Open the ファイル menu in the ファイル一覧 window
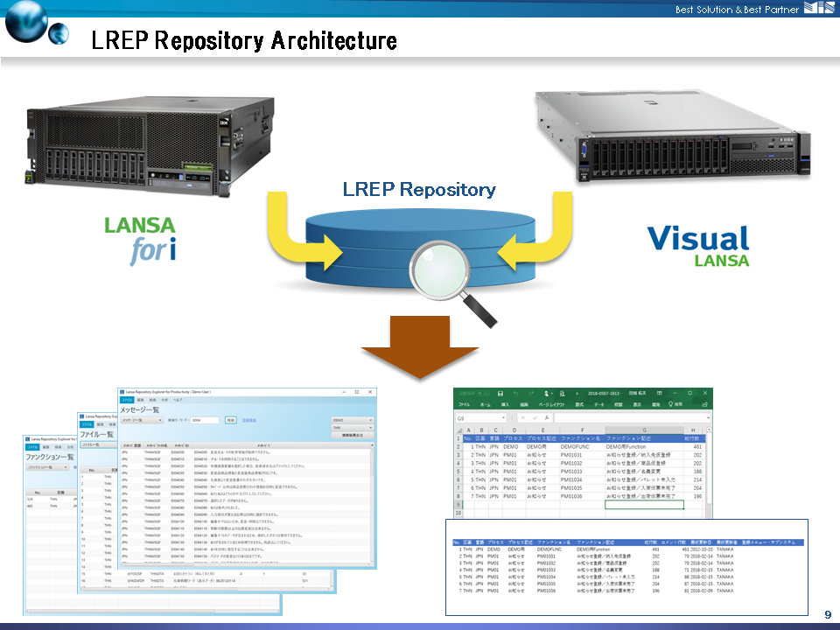Viewport: 840px width, 630px height. [87, 424]
